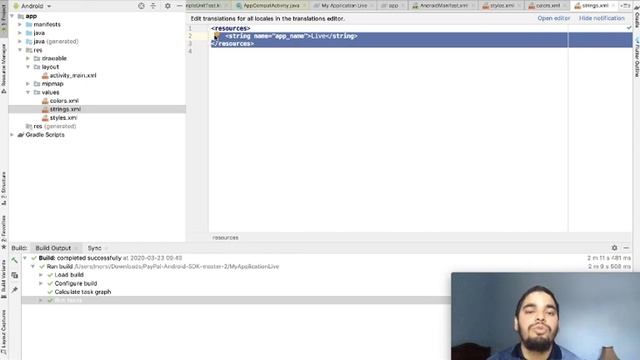The width and height of the screenshot is (640, 360).
Task: Hide the Build panel with the minus icon
Action: pyautogui.click(x=626, y=248)
